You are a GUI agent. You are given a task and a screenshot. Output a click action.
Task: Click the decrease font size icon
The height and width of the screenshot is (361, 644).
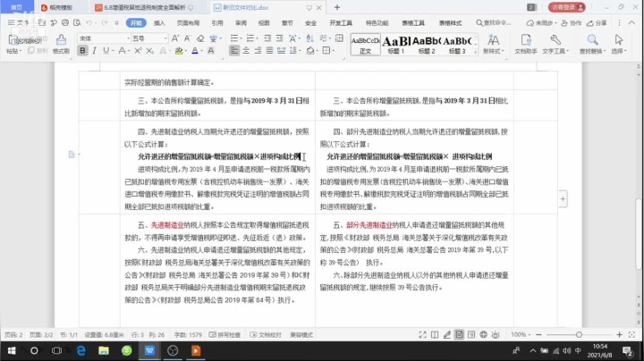(x=187, y=38)
